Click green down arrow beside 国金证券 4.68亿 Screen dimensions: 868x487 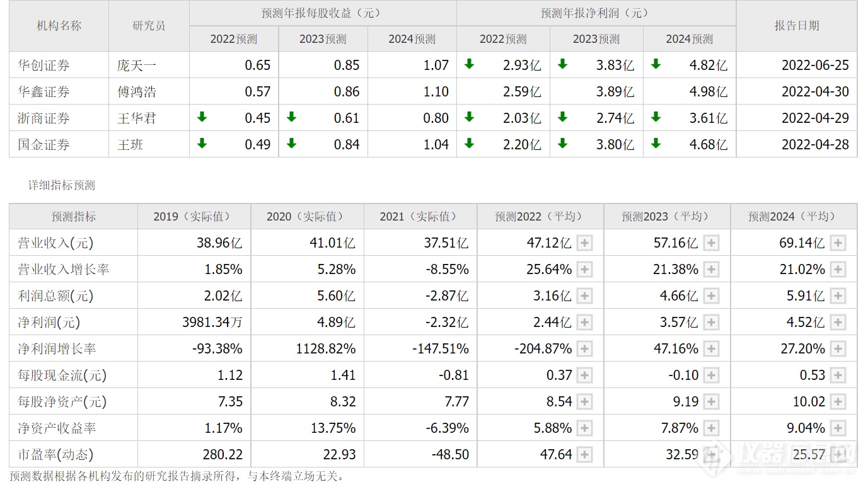[656, 143]
